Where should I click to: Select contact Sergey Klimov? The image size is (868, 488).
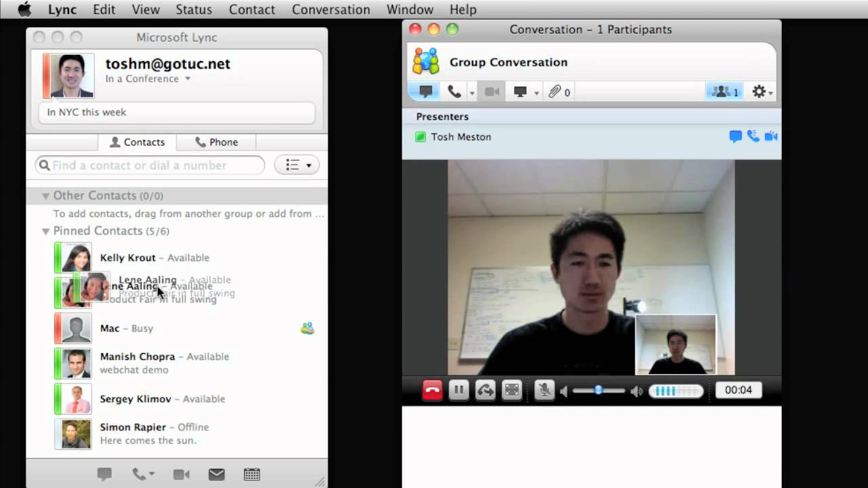[x=176, y=399]
